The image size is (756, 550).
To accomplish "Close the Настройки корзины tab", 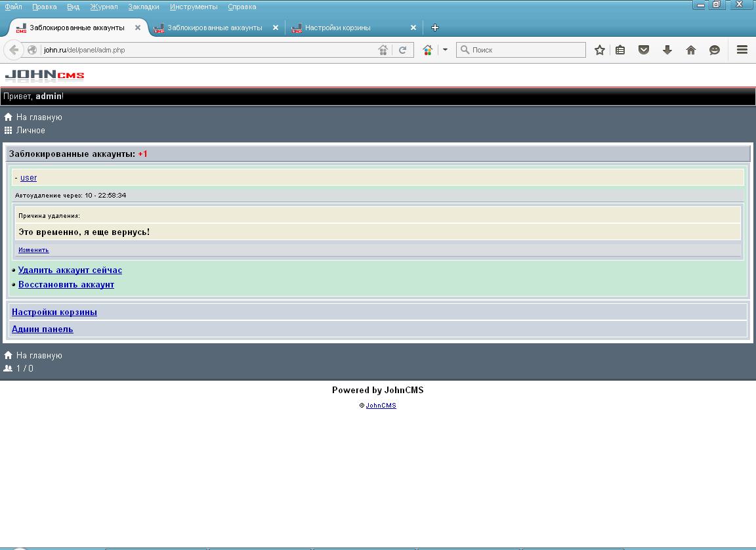I will pos(413,28).
